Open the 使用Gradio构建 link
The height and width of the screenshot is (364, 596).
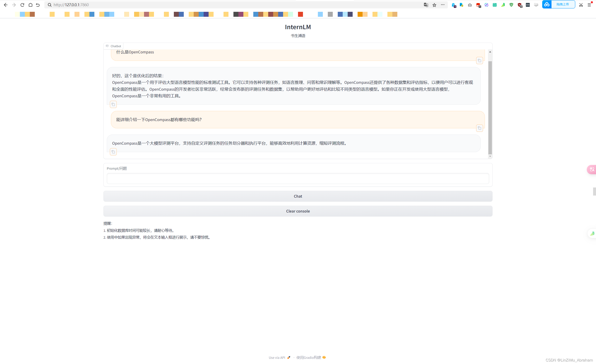(x=311, y=357)
